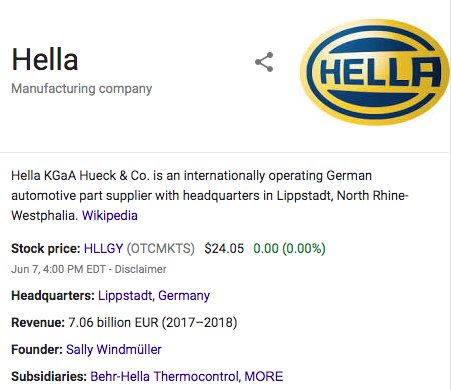Image resolution: width=451 pixels, height=390 pixels.
Task: Expand MORE subsidiaries
Action: point(264,377)
